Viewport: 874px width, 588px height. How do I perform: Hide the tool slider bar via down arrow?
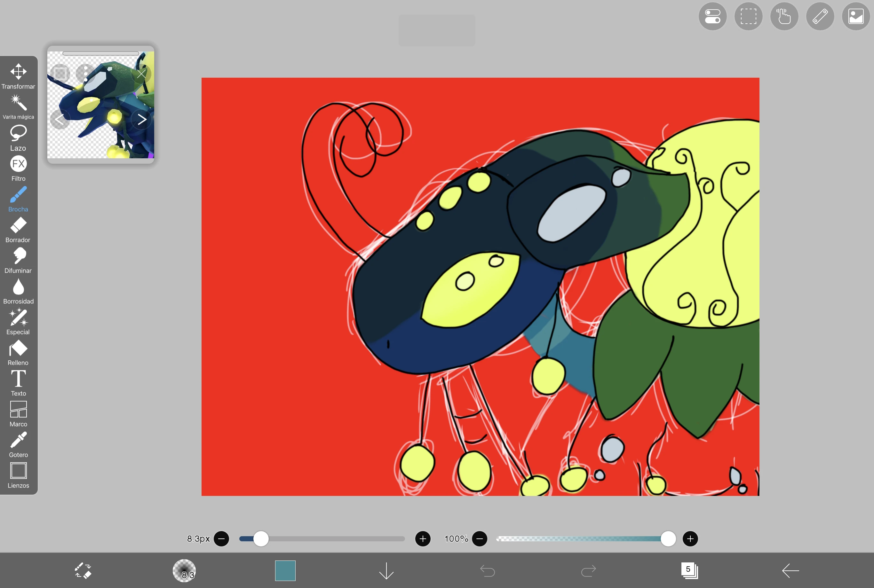point(386,570)
